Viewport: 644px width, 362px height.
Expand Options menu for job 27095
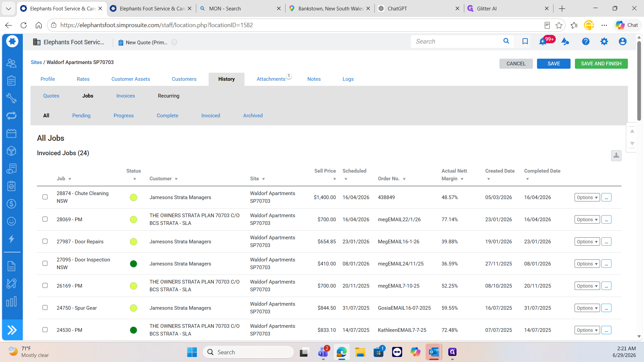pyautogui.click(x=587, y=264)
